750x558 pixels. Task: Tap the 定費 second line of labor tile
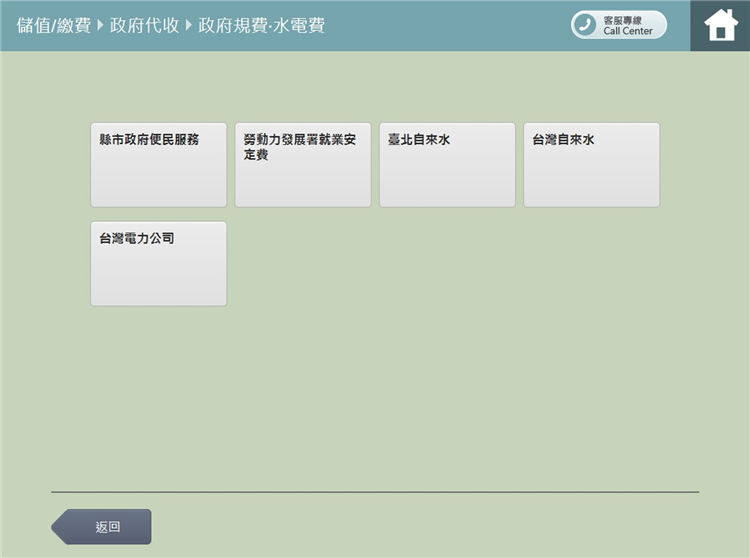tap(256, 155)
